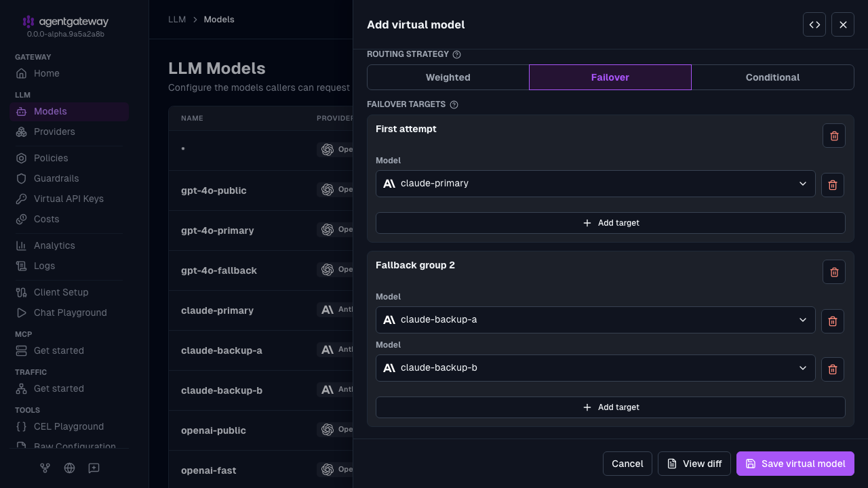Viewport: 868px width, 488px height.
Task: Click the claude-backup-a table row name
Action: coord(222,350)
